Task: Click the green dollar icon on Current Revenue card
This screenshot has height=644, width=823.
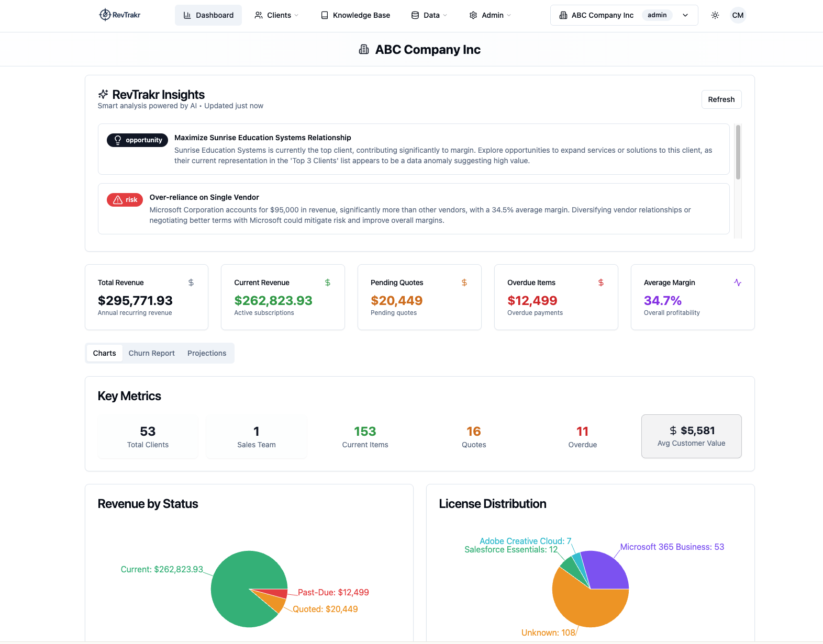Action: pyautogui.click(x=328, y=283)
